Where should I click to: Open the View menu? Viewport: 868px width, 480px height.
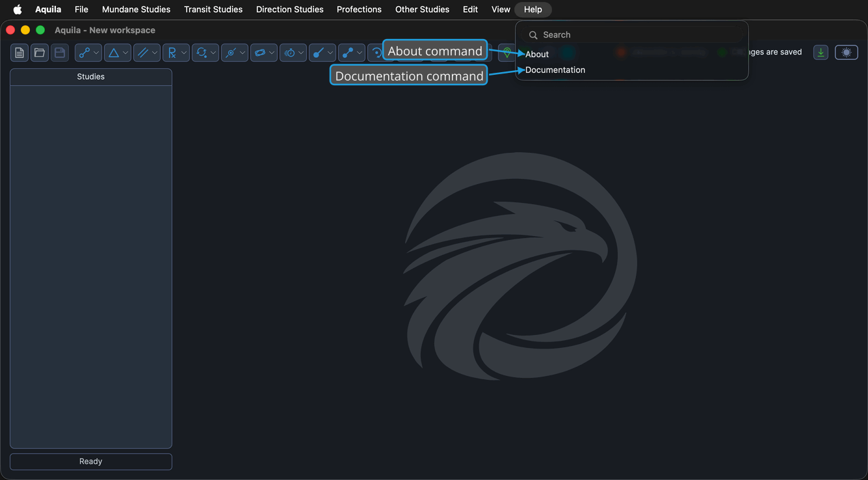pyautogui.click(x=501, y=9)
